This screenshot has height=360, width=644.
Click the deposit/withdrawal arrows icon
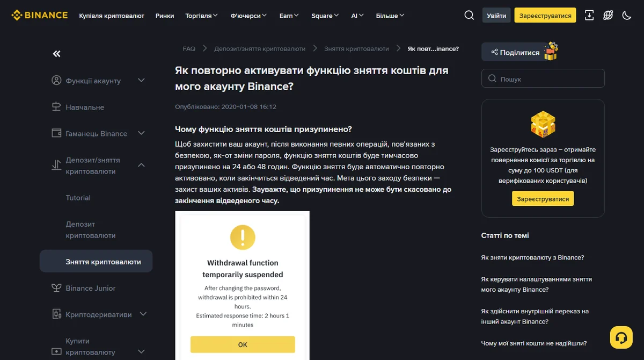pyautogui.click(x=56, y=165)
